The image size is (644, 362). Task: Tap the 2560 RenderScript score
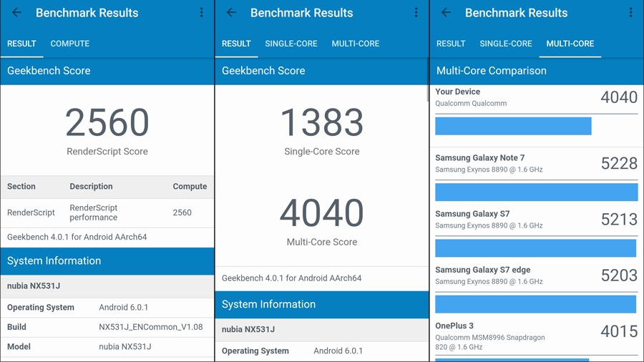pyautogui.click(x=107, y=122)
